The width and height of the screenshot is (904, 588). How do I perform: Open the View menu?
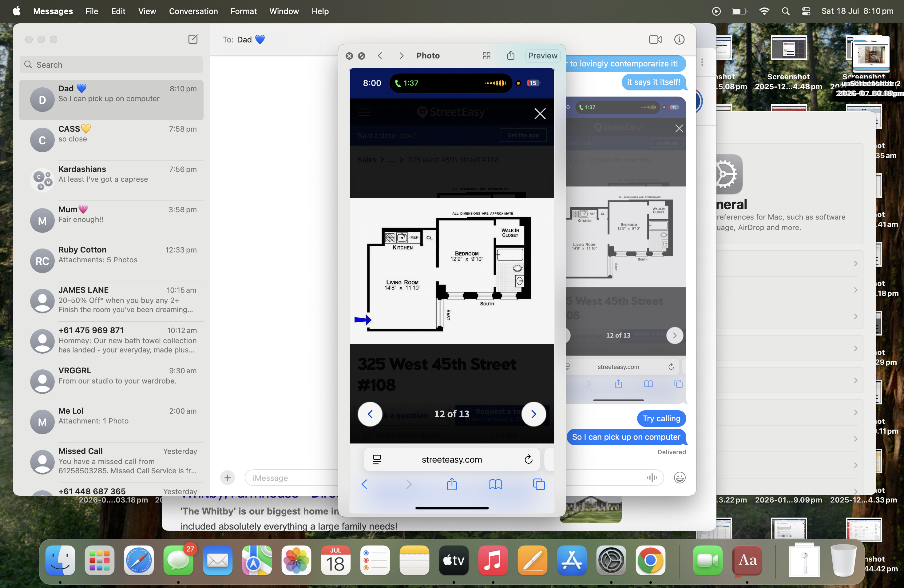pyautogui.click(x=147, y=11)
